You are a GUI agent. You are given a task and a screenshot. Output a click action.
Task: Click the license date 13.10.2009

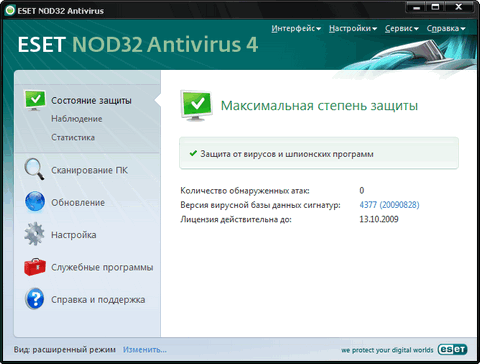[379, 219]
